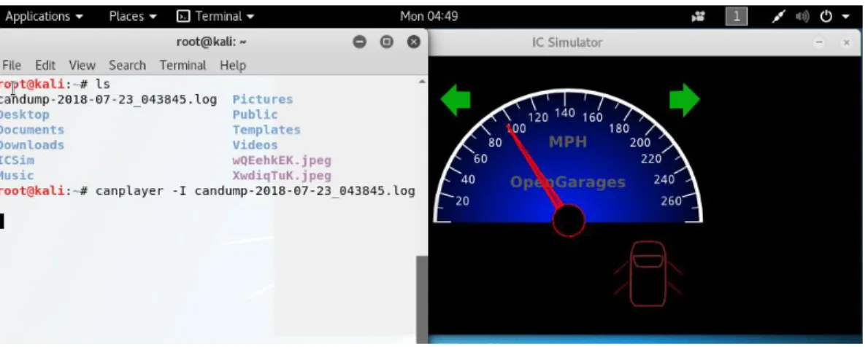
Task: Expand the system menu arrow beside power
Action: tap(845, 17)
